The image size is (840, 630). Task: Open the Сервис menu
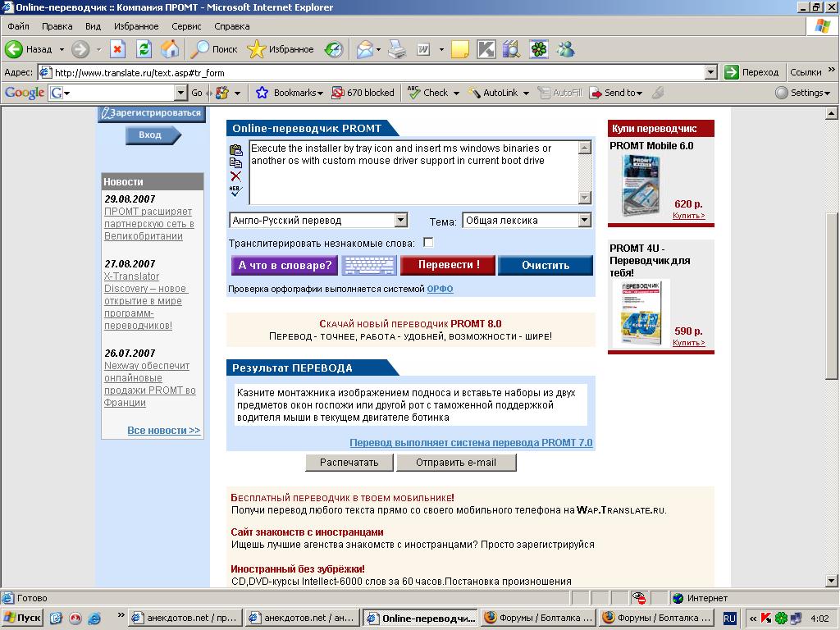click(186, 26)
